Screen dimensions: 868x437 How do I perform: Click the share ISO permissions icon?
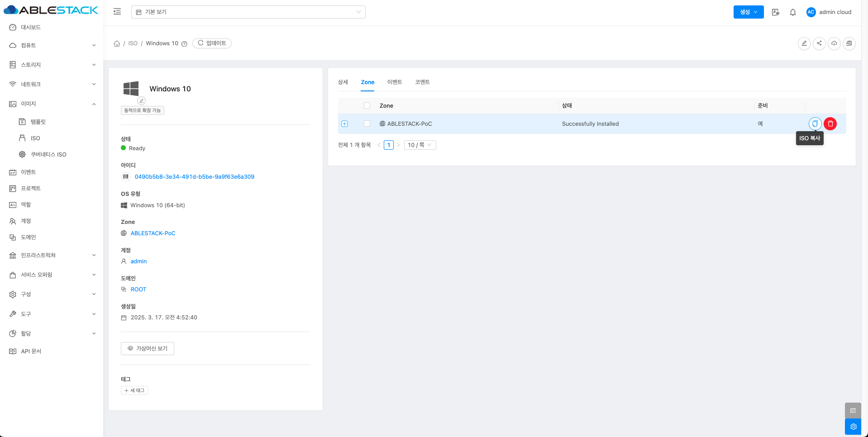tap(819, 43)
